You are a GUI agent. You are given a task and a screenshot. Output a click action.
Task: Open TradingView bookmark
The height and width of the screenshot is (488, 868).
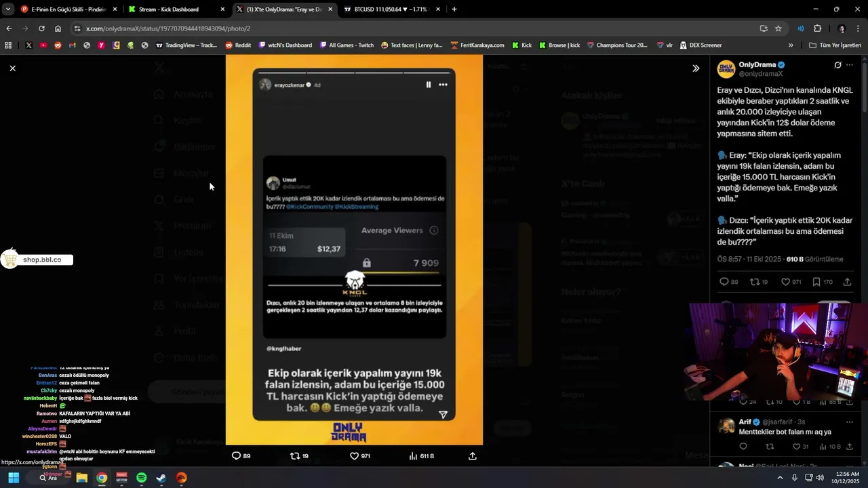[x=186, y=45]
